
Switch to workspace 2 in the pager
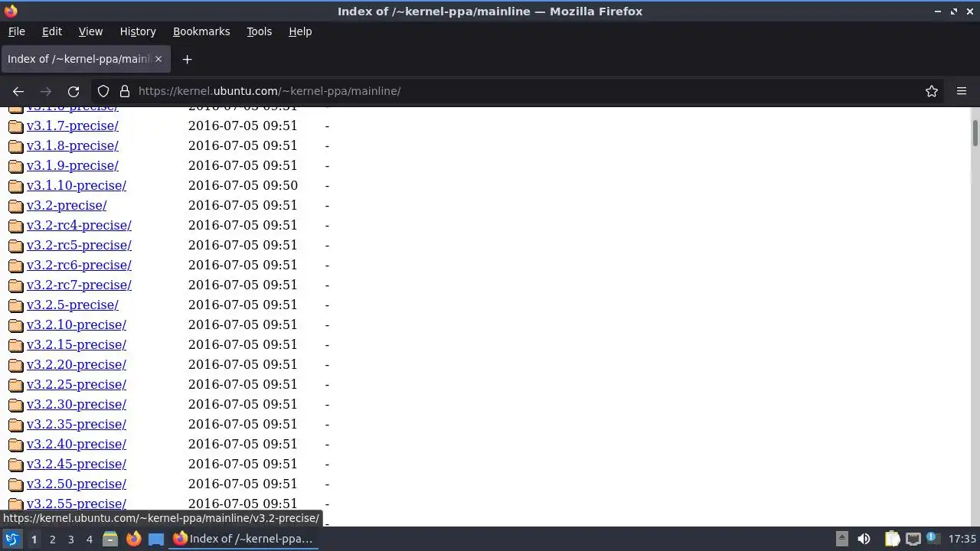click(52, 539)
